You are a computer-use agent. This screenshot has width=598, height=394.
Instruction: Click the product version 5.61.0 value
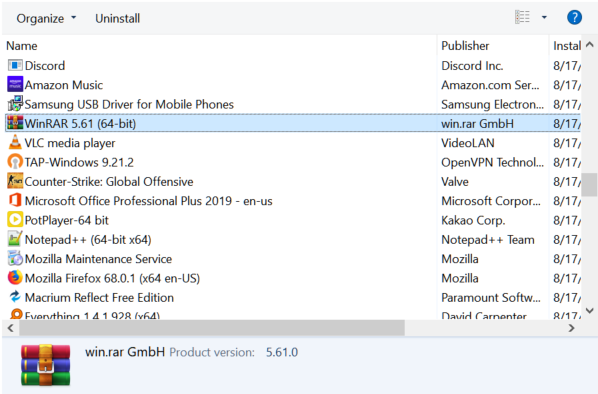point(282,352)
